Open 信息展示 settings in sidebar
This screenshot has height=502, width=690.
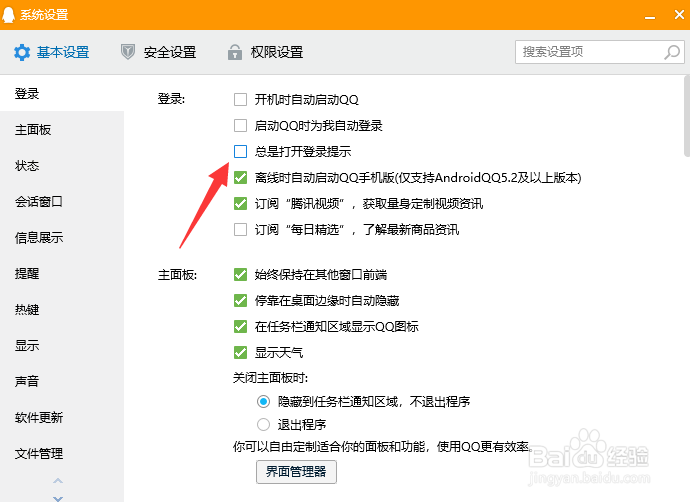[62, 238]
